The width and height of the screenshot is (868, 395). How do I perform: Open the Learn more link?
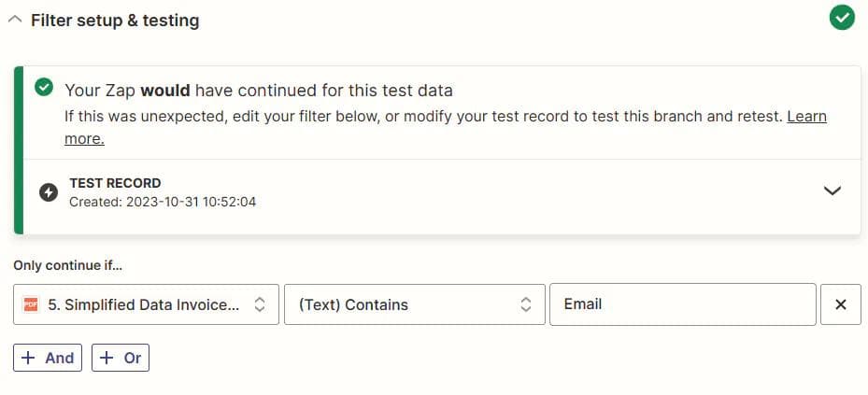[806, 117]
